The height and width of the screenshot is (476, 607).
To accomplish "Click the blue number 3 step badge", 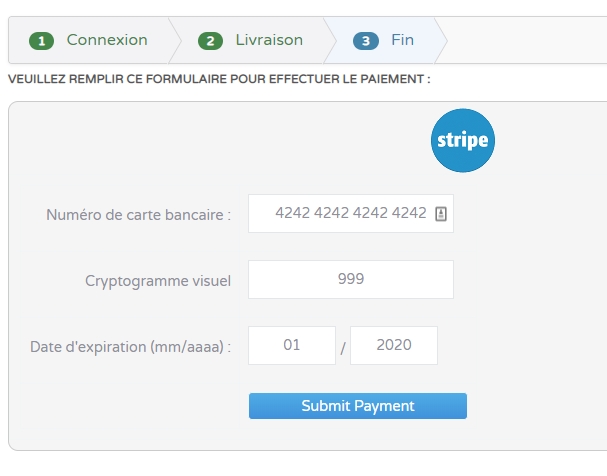I will click(x=365, y=41).
